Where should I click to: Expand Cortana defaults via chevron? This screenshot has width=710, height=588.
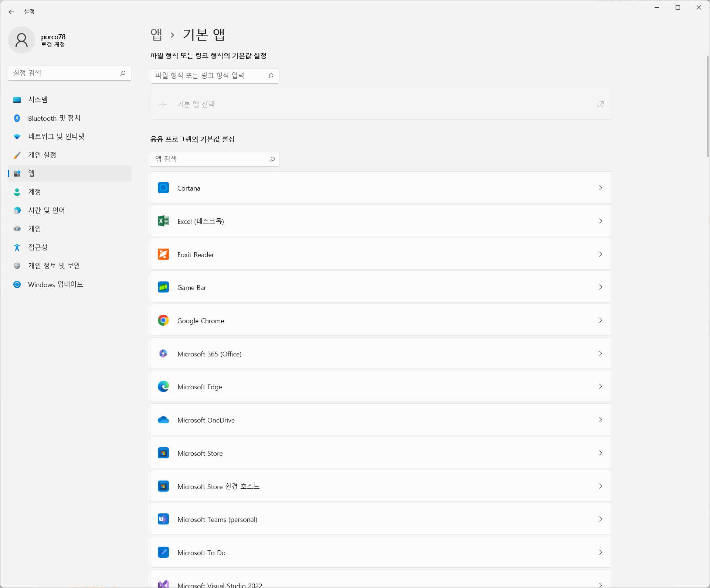pyautogui.click(x=601, y=188)
